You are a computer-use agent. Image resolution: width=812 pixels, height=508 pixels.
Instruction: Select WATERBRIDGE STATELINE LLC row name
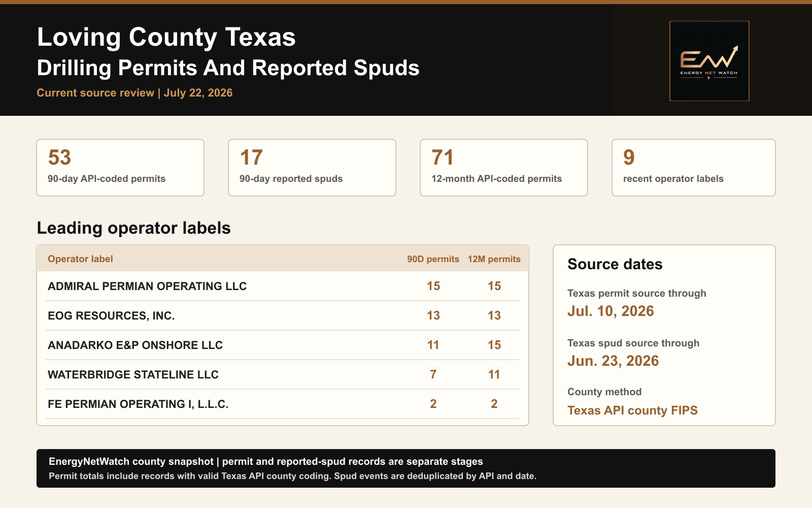[133, 375]
